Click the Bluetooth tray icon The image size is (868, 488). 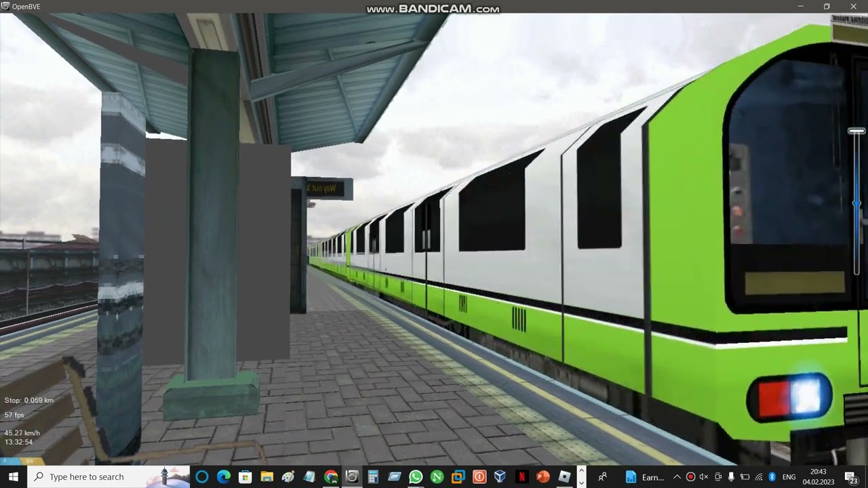coord(772,477)
